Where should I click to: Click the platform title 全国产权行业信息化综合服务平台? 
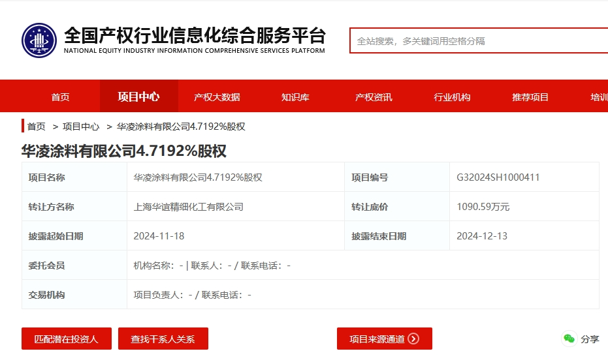pyautogui.click(x=195, y=36)
